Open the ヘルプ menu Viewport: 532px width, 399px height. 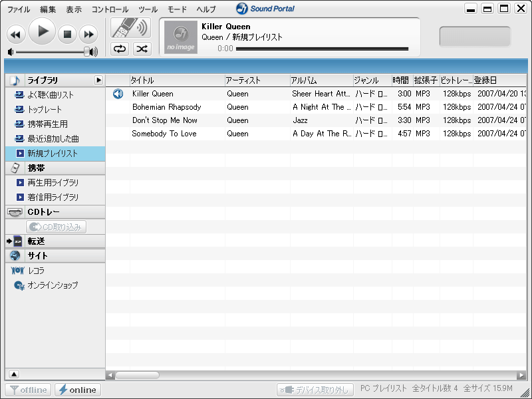coord(206,9)
